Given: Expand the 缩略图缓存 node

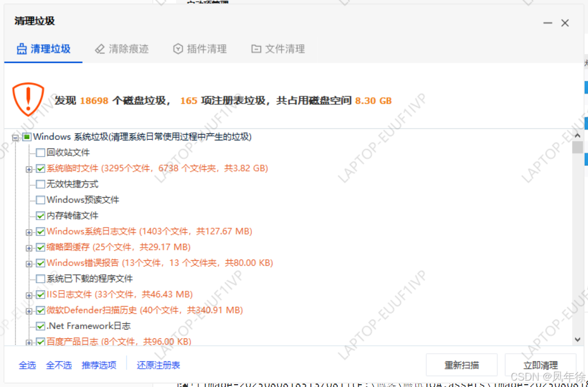Looking at the screenshot, I should [x=29, y=248].
